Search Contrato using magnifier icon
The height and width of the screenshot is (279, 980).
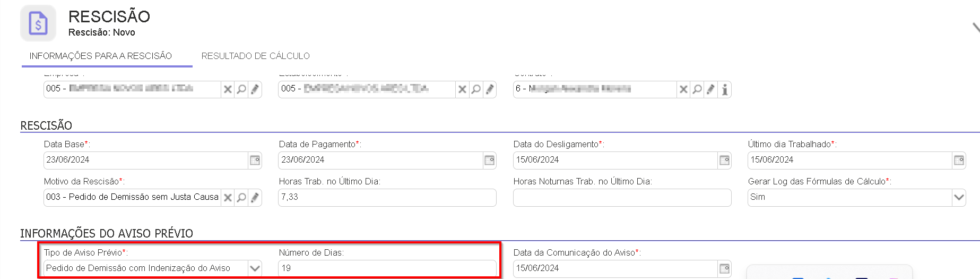697,89
